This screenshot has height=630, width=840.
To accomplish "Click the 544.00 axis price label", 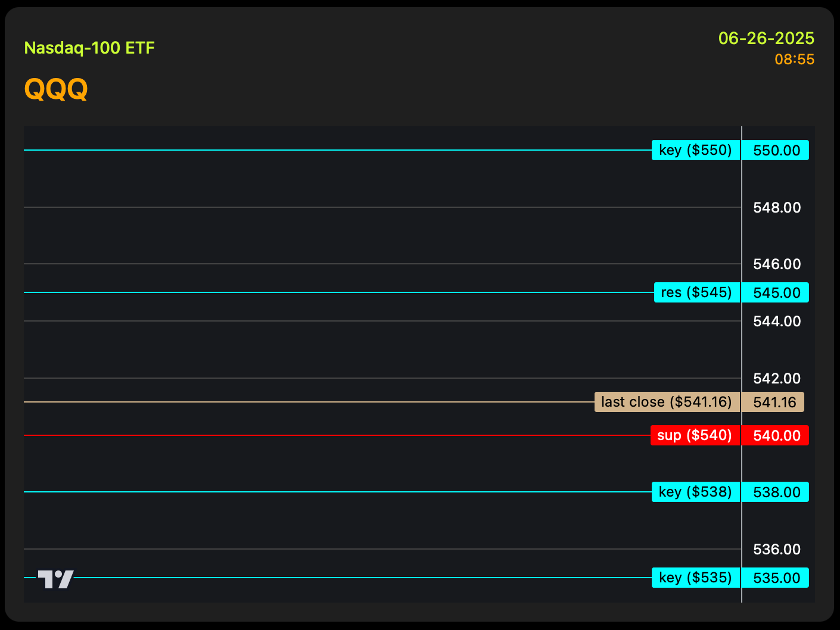I will 777,321.
